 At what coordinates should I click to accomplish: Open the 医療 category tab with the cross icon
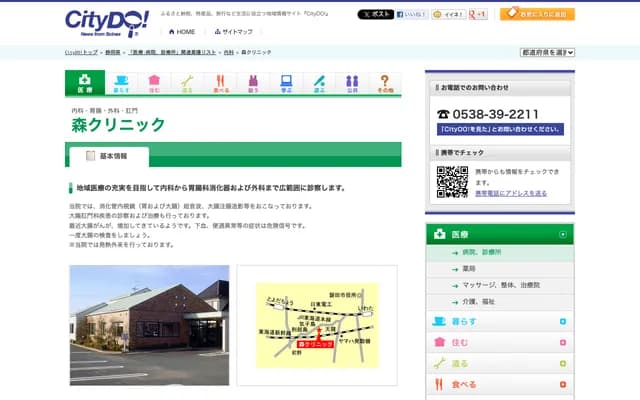[85, 83]
